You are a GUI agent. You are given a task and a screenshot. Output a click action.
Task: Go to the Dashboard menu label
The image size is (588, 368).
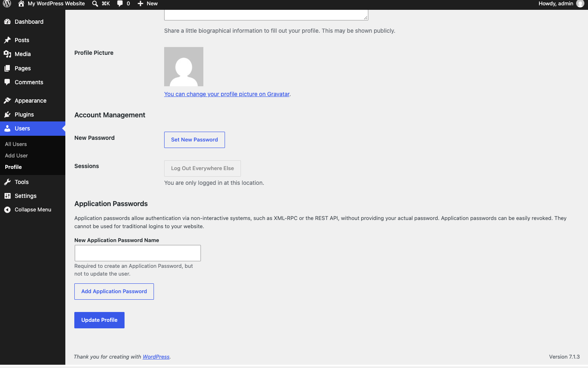coord(29,22)
